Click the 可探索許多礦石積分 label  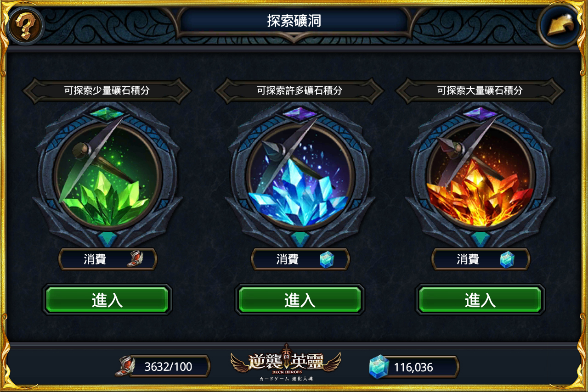click(x=300, y=90)
